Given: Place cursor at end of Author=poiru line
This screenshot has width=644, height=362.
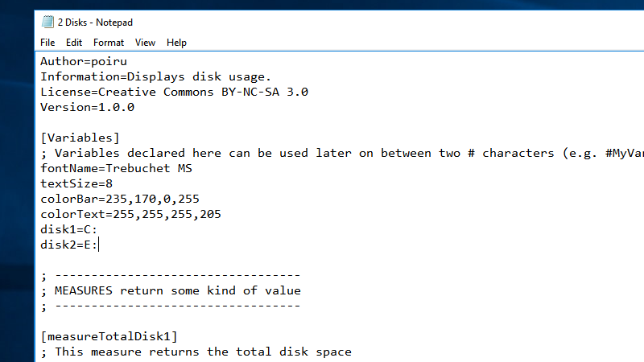Looking at the screenshot, I should (x=128, y=62).
